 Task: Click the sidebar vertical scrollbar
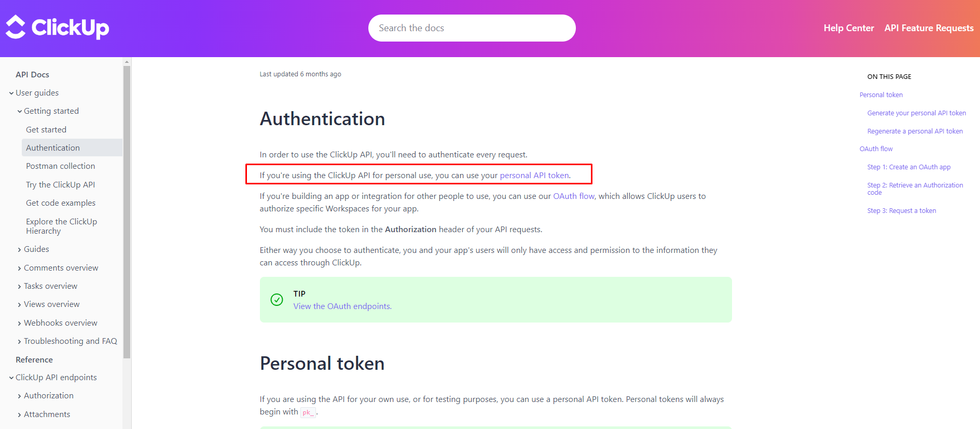(x=127, y=208)
